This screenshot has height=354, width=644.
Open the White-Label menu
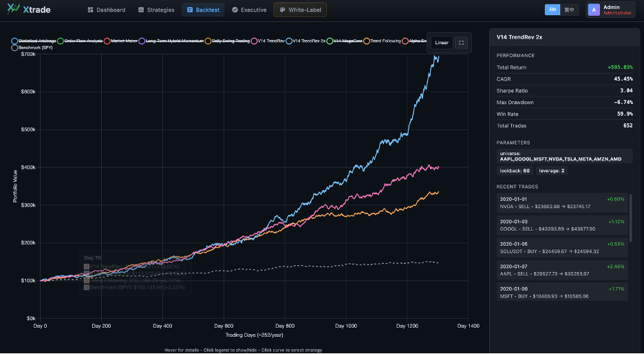pyautogui.click(x=299, y=10)
